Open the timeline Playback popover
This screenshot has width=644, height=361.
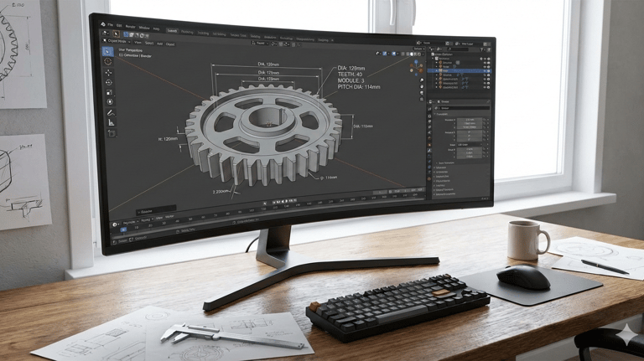pos(130,222)
